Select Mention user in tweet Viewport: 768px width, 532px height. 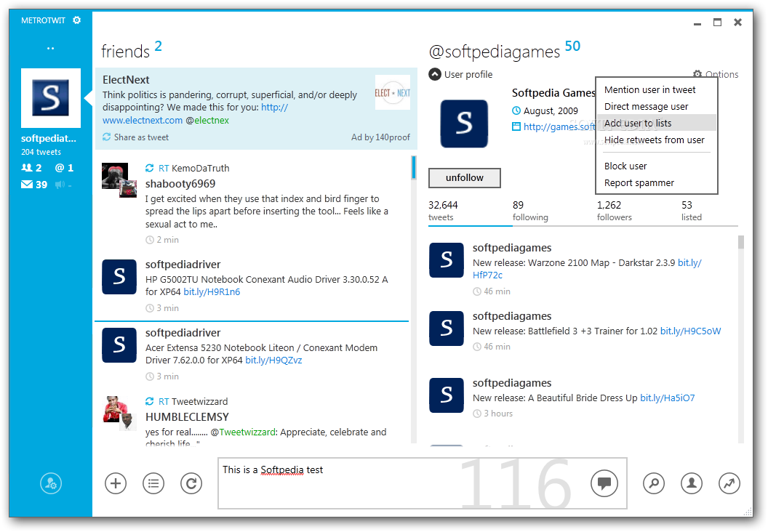pyautogui.click(x=656, y=90)
